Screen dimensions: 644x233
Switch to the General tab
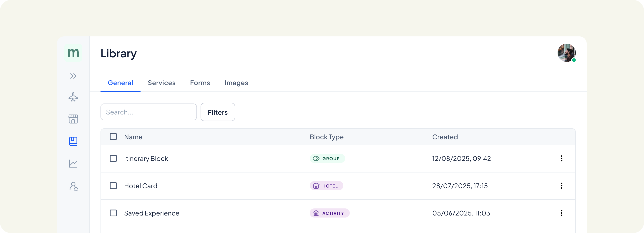click(x=120, y=83)
